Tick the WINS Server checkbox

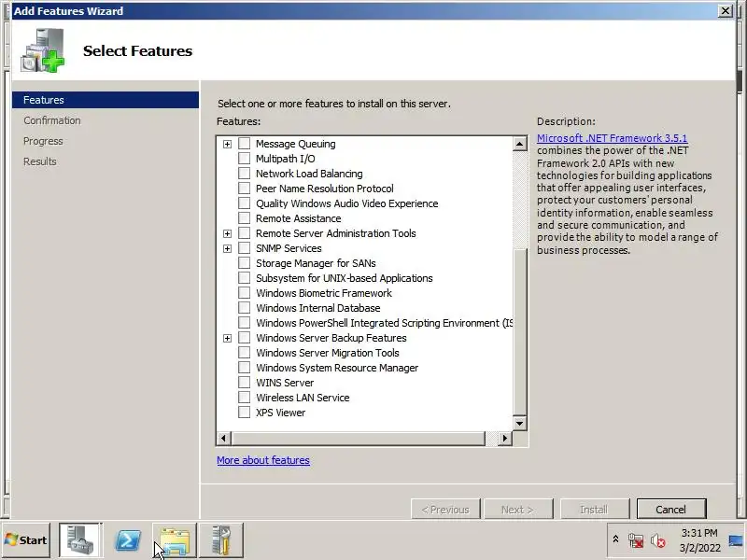click(244, 383)
